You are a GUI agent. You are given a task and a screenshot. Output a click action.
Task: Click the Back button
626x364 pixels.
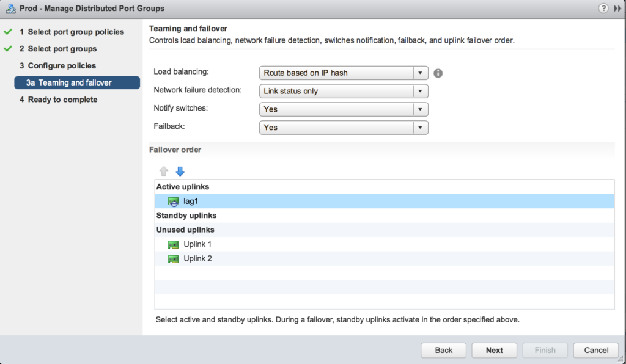click(x=444, y=350)
